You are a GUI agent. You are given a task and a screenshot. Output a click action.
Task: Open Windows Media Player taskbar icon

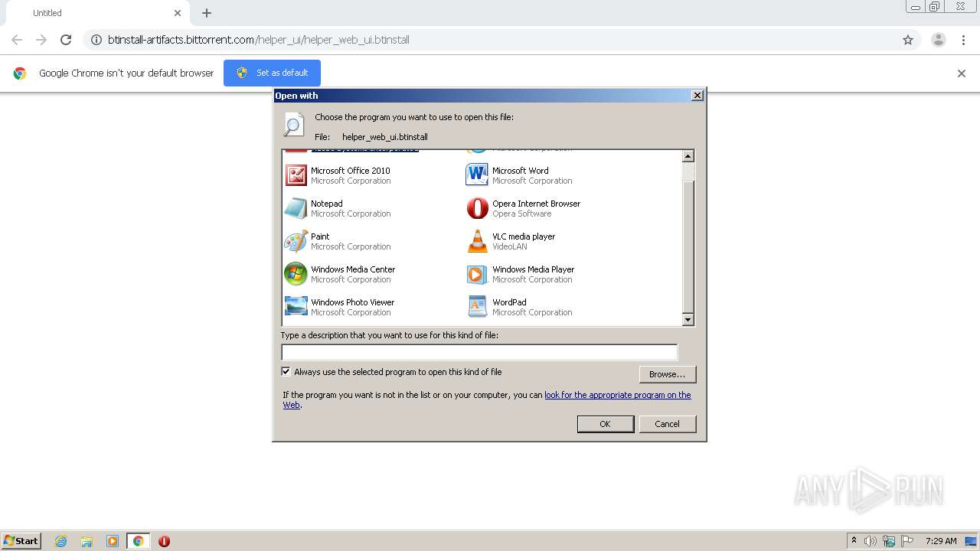[x=113, y=541]
